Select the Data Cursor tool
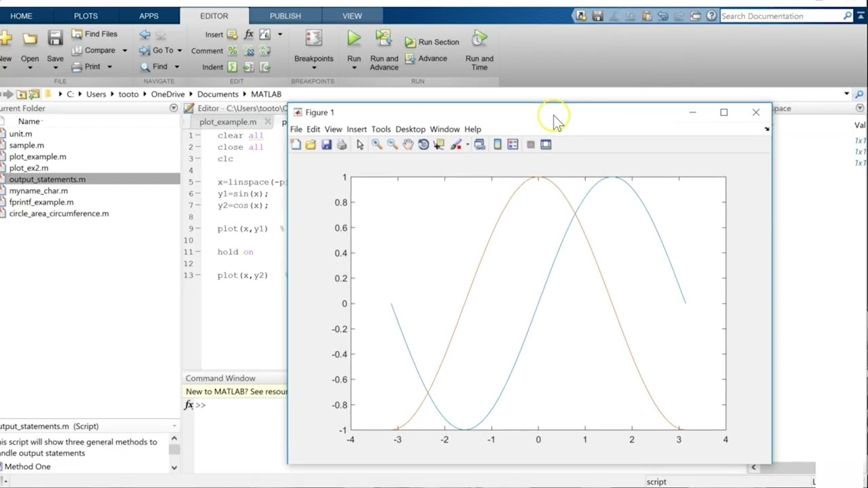The width and height of the screenshot is (868, 488). 439,144
